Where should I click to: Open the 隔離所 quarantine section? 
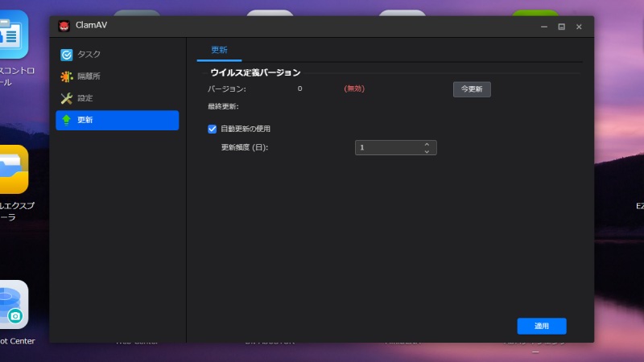[117, 76]
